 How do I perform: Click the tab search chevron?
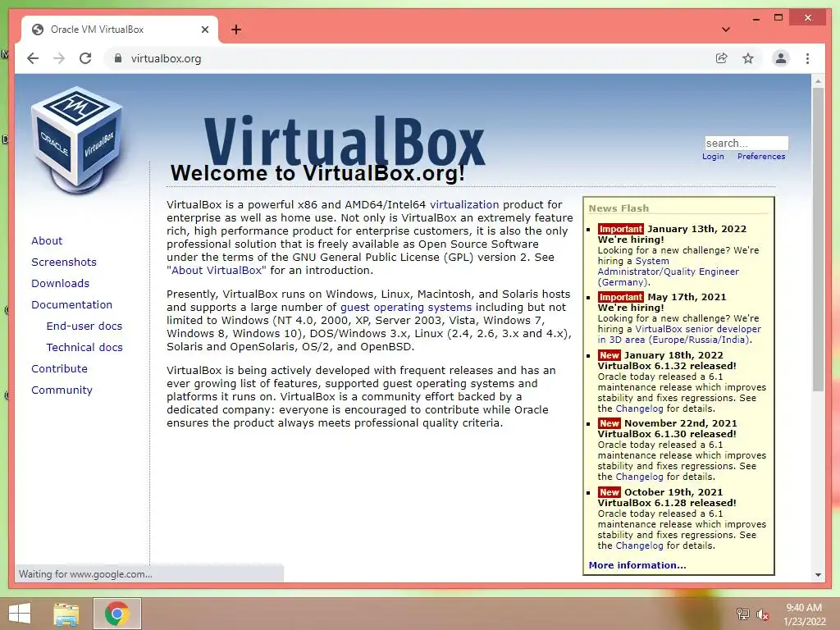pos(726,30)
